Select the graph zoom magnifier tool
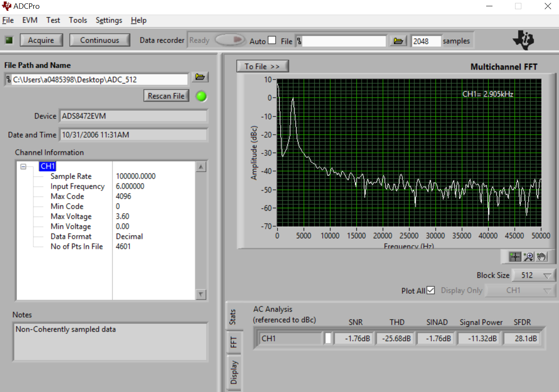Screen dimensions: 559x392 point(528,257)
